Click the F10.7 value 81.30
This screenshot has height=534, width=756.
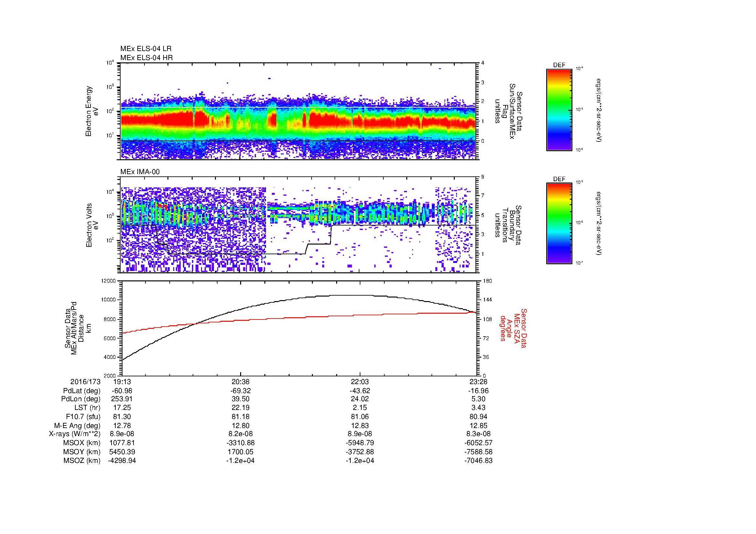pyautogui.click(x=122, y=417)
